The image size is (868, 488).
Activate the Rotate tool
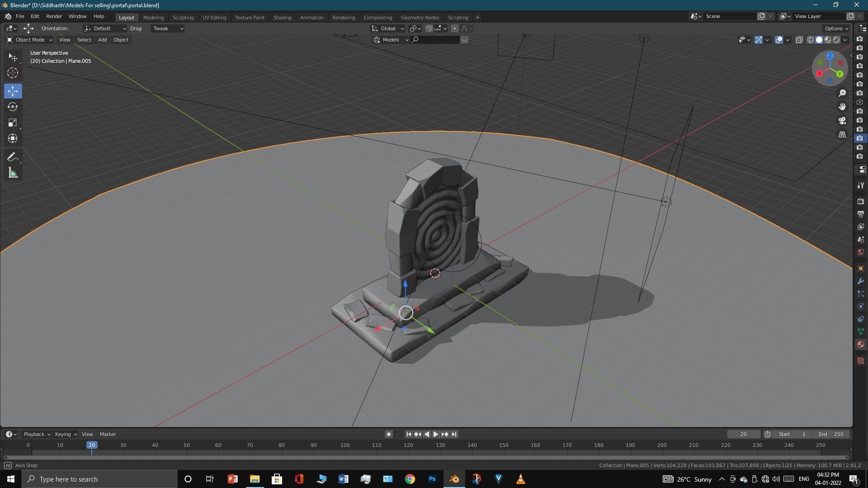click(13, 107)
